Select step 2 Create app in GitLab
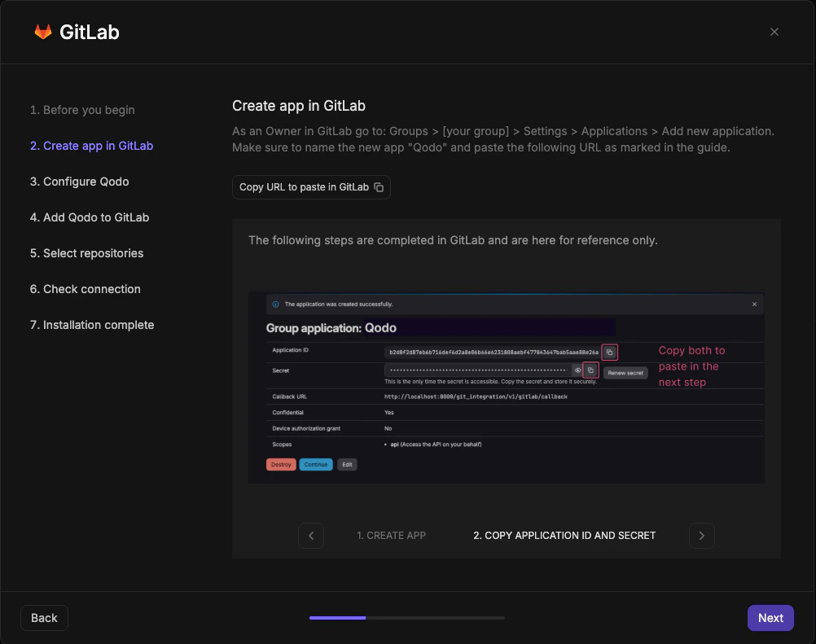This screenshot has height=644, width=816. [x=91, y=146]
